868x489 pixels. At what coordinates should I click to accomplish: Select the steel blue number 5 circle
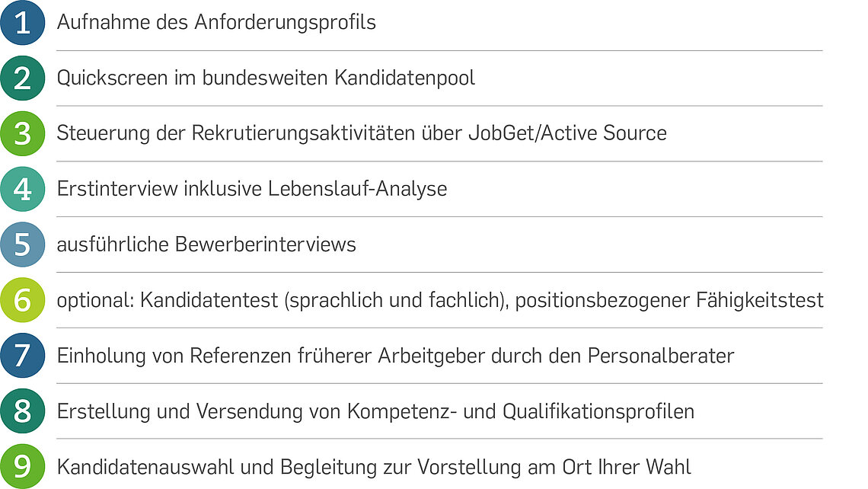point(23,244)
